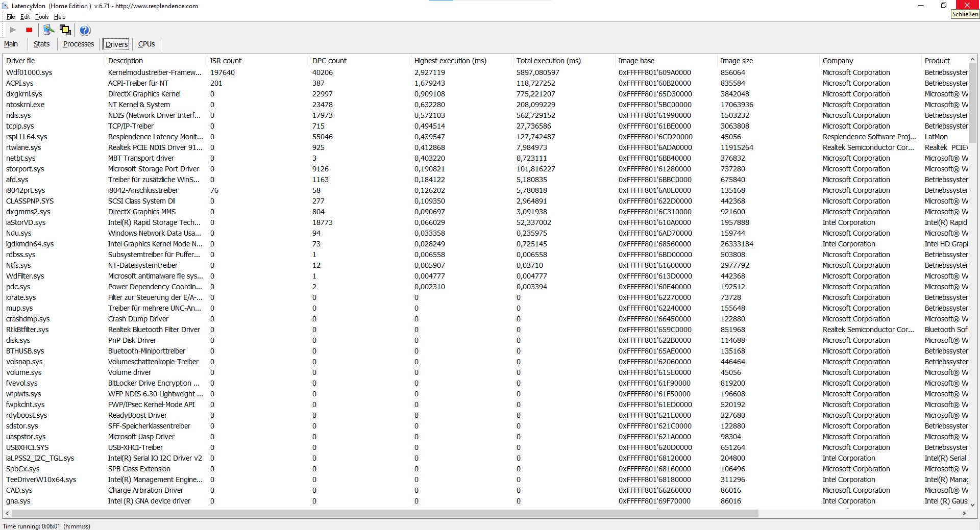This screenshot has height=530, width=980.
Task: Restore the window with the title bar restore icon
Action: pyautogui.click(x=943, y=6)
